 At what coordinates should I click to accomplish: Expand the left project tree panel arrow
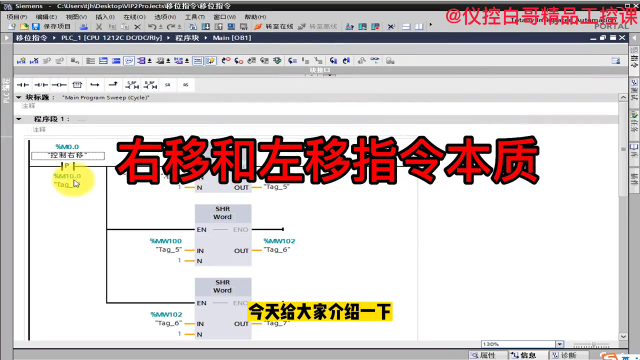(x=7, y=38)
